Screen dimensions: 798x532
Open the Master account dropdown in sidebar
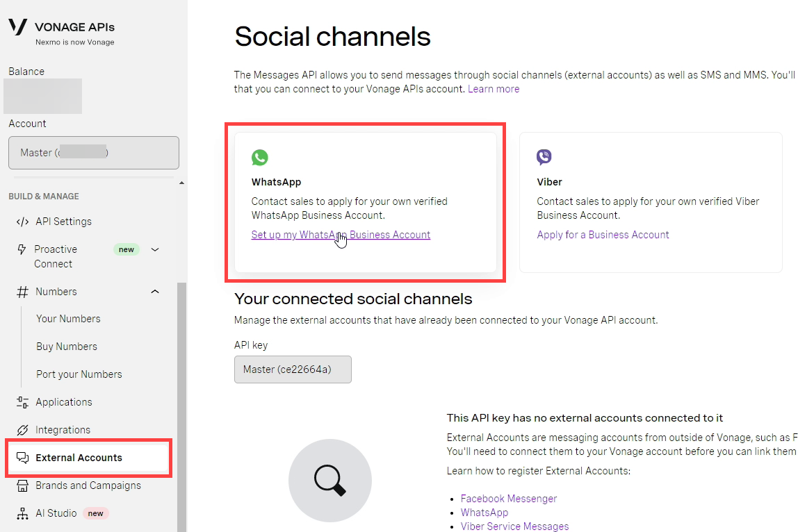tap(94, 153)
